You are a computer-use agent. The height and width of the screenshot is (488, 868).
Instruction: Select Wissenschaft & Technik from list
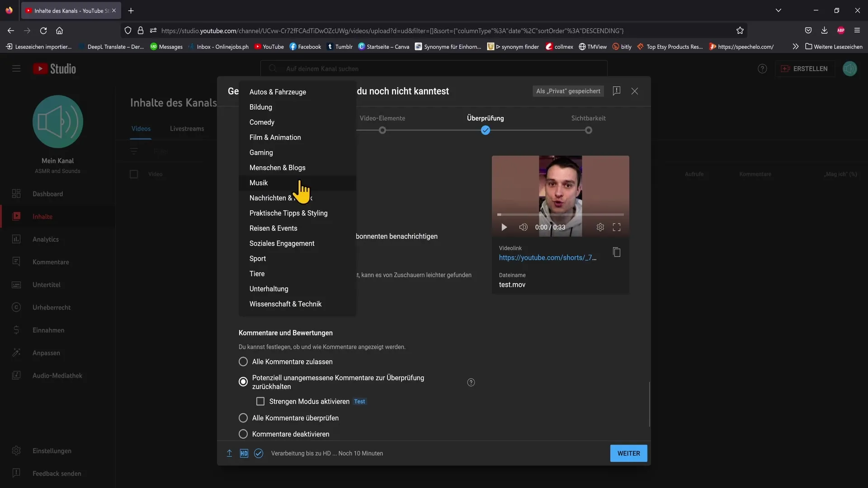285,305
